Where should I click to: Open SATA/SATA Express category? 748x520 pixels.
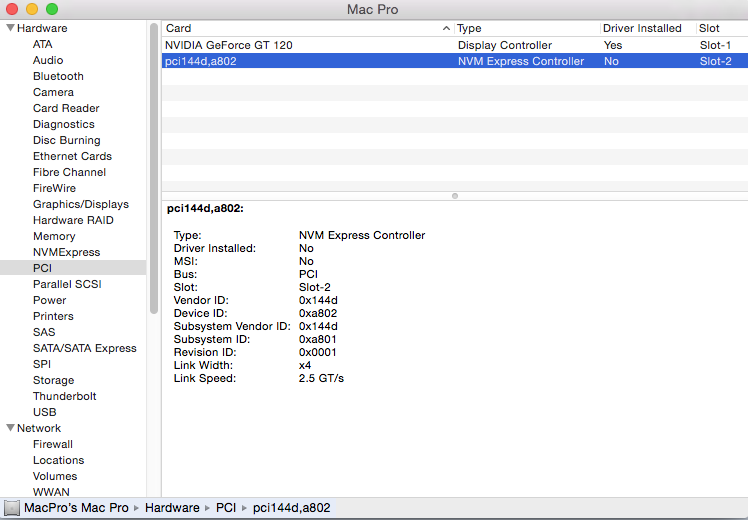(x=84, y=348)
